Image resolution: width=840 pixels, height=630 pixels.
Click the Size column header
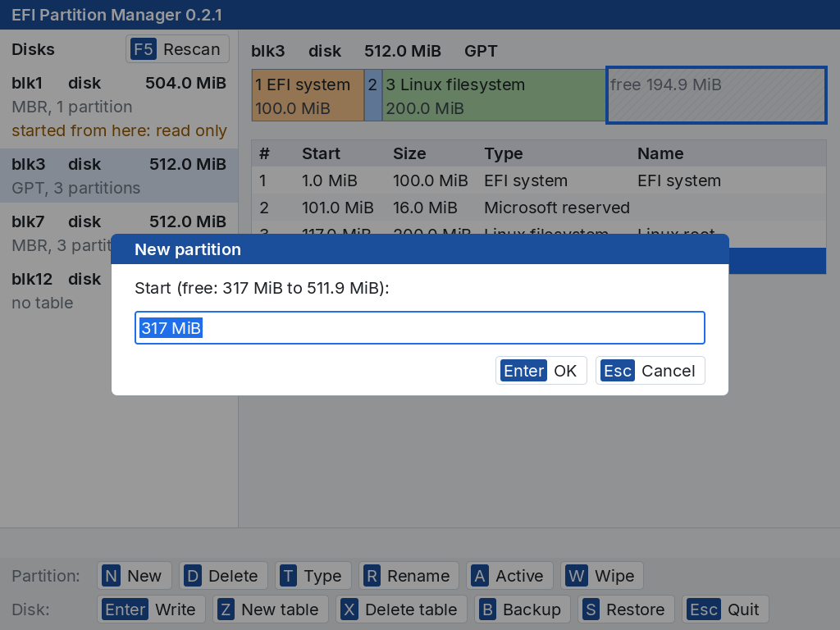[x=409, y=153]
